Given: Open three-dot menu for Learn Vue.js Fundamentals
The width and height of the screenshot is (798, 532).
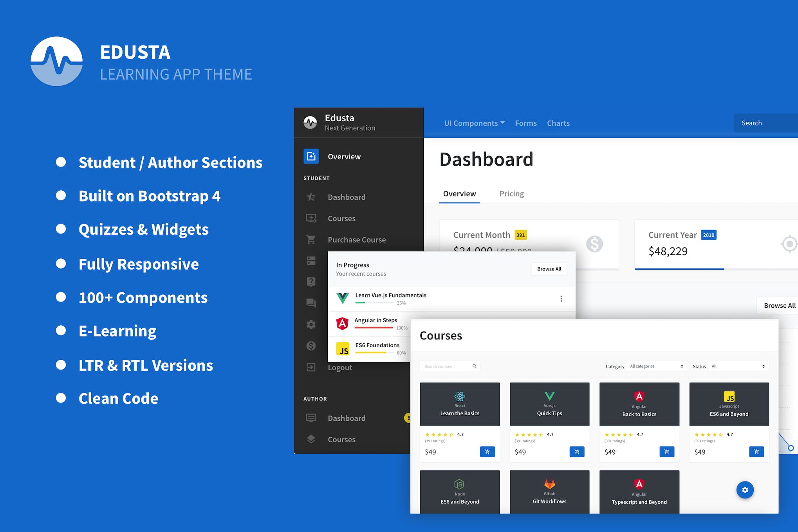Looking at the screenshot, I should 561,299.
